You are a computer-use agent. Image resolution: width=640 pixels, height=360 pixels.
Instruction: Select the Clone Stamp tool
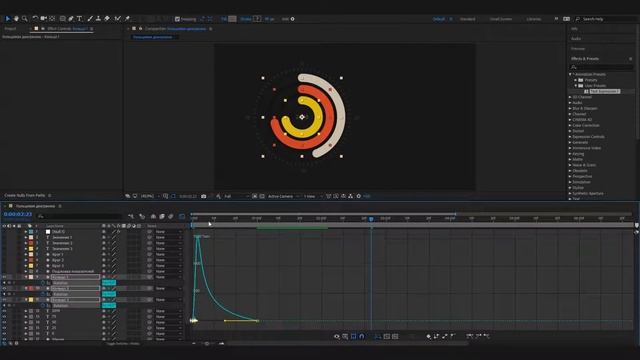click(x=98, y=19)
